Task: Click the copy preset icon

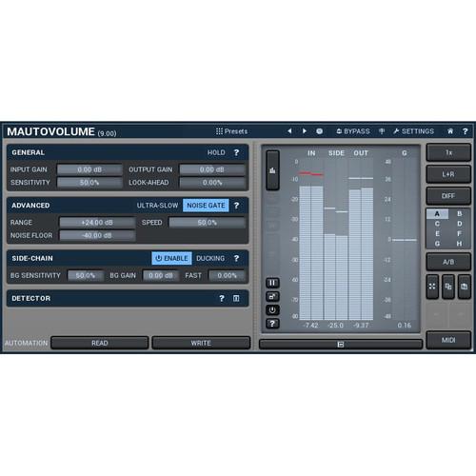Action: pos(448,287)
